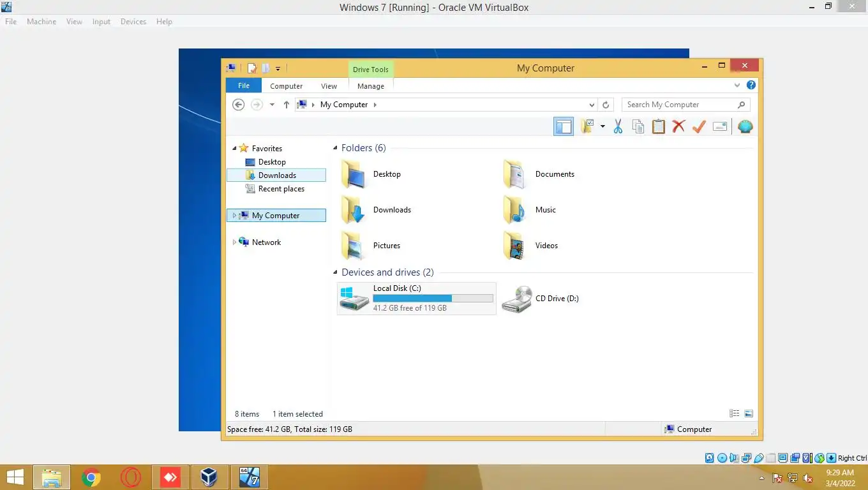Open the File ribbon tab
This screenshot has height=490, width=868.
(244, 85)
